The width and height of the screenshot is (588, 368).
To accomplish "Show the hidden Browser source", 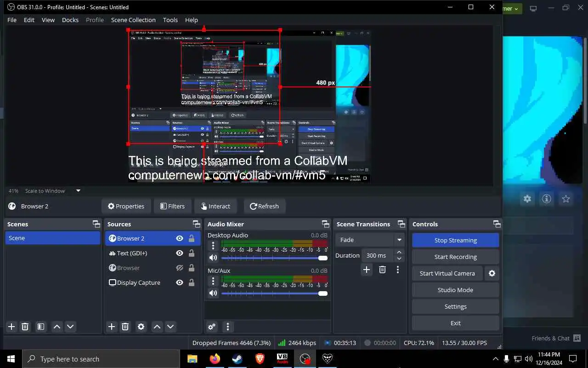I will point(180,268).
